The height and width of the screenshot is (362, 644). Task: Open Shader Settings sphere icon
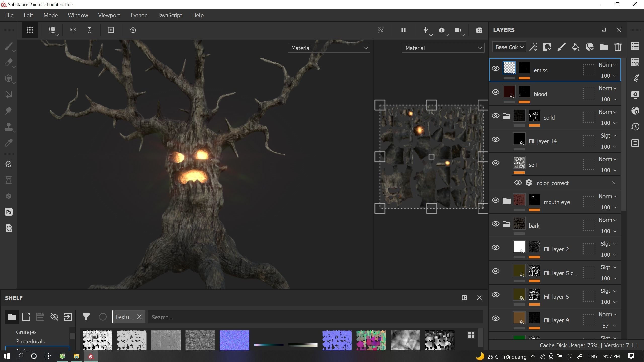click(635, 111)
